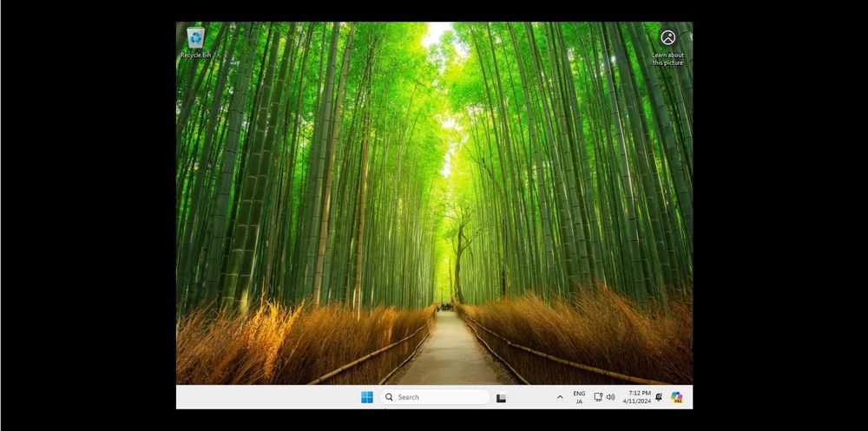Select the Recycle Bin desktop icon

195,37
